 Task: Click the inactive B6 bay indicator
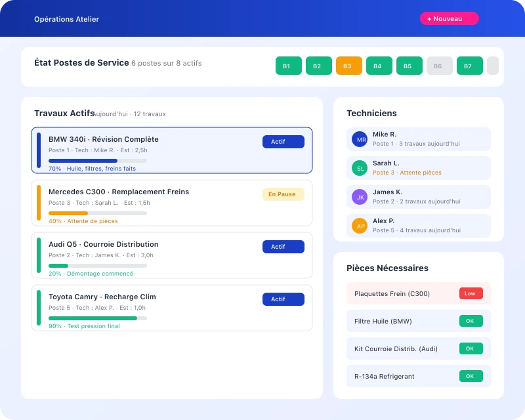point(439,66)
